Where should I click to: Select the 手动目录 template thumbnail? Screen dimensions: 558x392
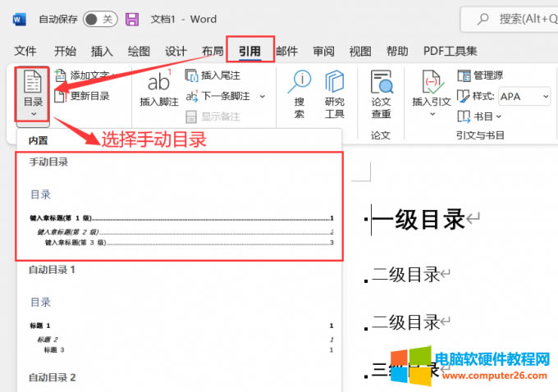tap(179, 207)
